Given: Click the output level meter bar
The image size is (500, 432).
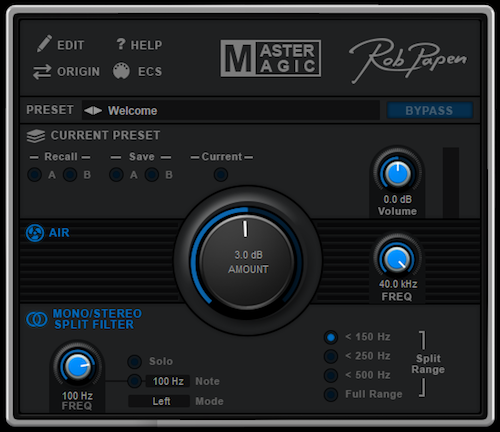Looking at the screenshot, I should click(x=451, y=183).
